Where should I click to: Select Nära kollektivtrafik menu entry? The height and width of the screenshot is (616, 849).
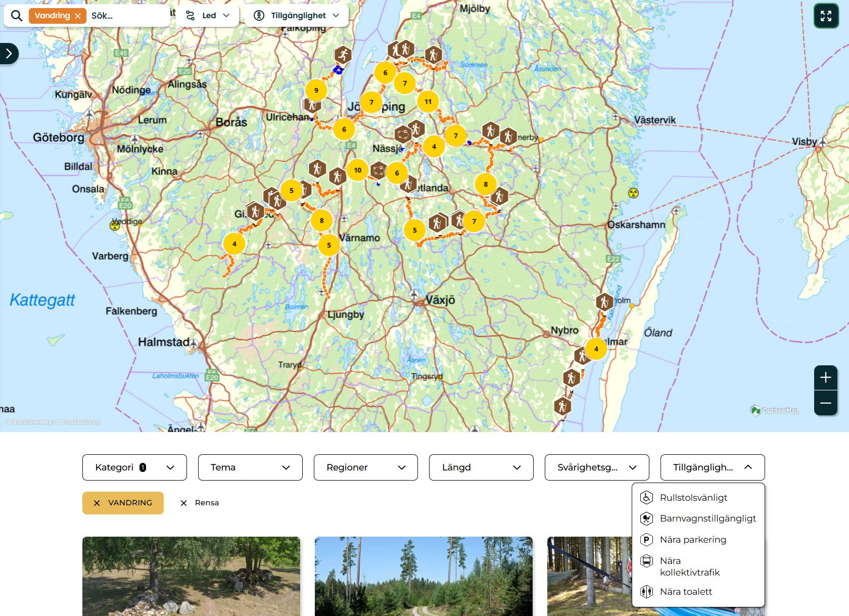pos(689,566)
